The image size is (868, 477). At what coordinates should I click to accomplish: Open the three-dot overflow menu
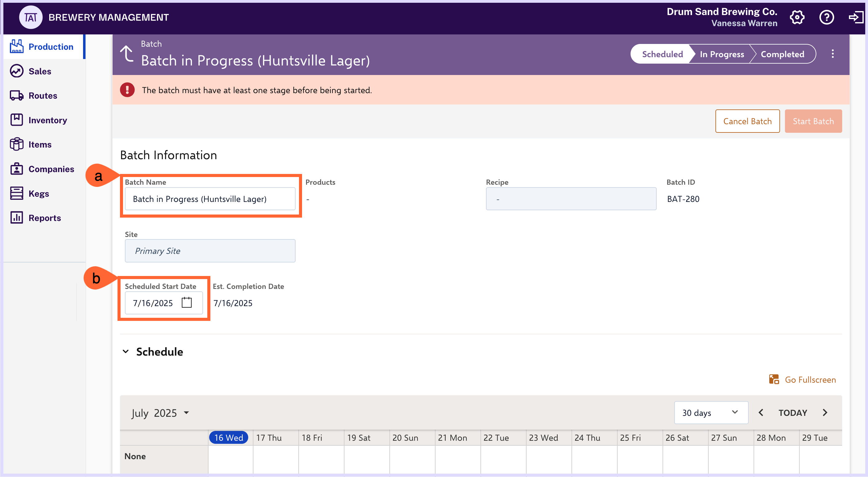point(833,53)
